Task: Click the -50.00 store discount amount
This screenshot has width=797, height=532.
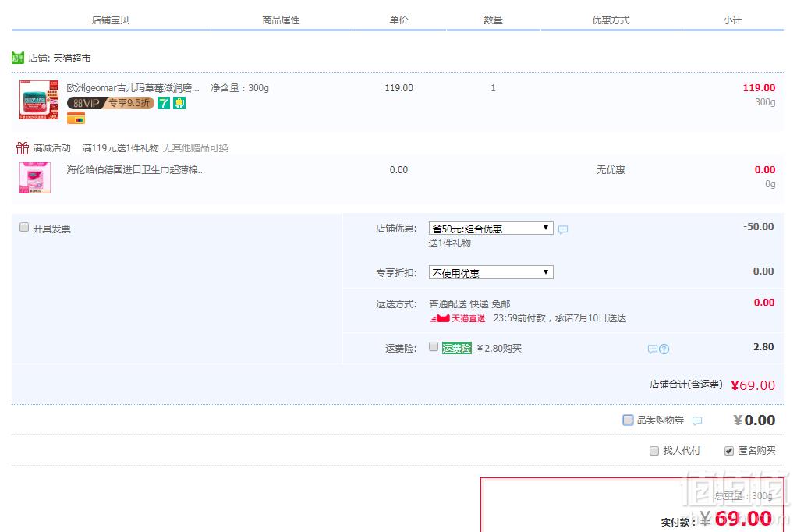Action: coord(758,227)
